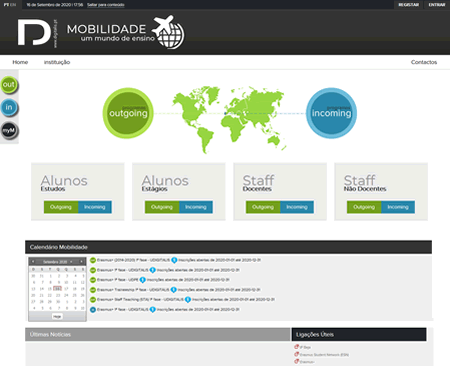Click Outgoing under Alunos Estudos
The image size is (450, 366).
[61, 207]
